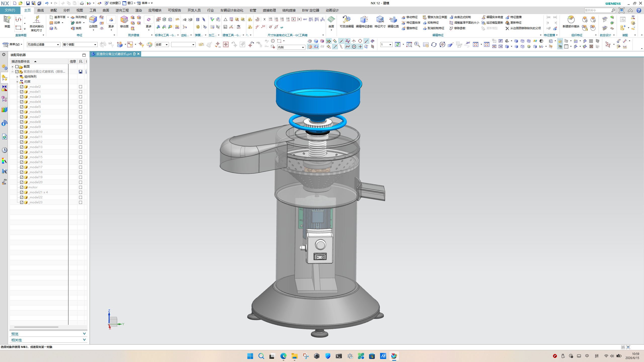This screenshot has width=644, height=362.
Task: Select the 特征尺寸 tool icon
Action: 380,20
